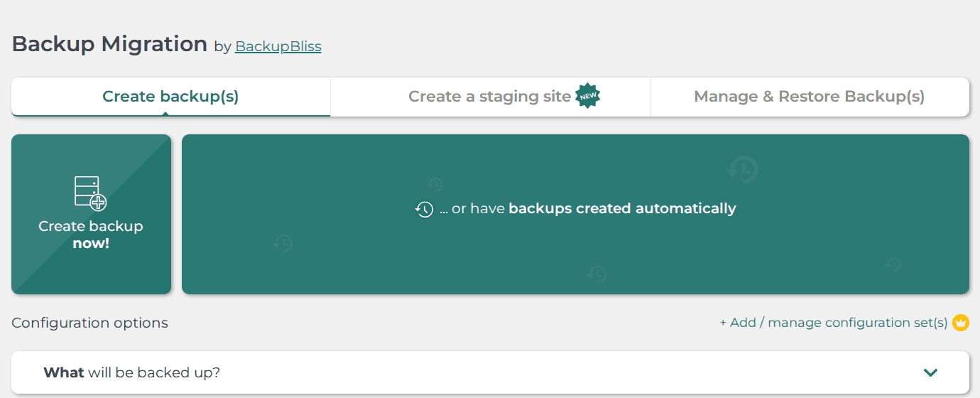Open the BackupBliss link
This screenshot has height=398, width=980.
click(x=278, y=47)
